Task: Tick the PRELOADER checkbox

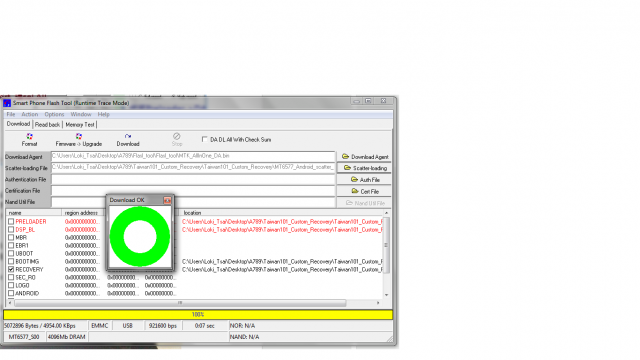Action: [11, 222]
